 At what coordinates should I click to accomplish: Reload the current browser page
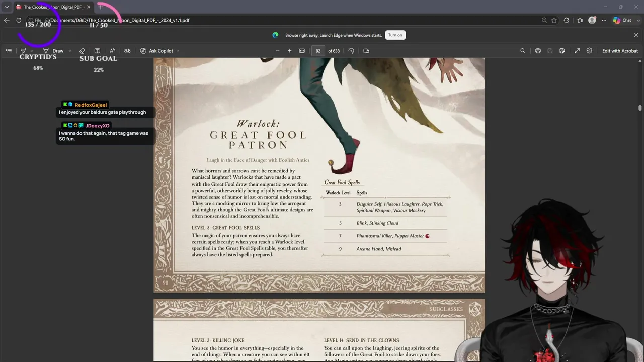pyautogui.click(x=19, y=20)
